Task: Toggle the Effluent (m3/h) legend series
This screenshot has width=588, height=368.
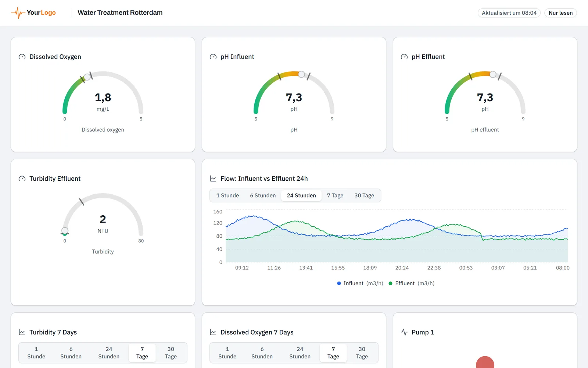Action: click(x=412, y=283)
